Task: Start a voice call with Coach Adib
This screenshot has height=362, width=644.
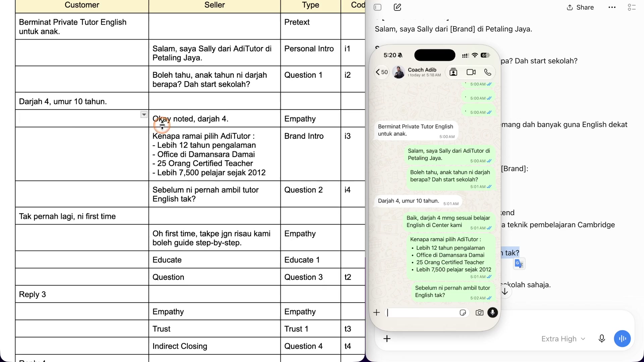Action: pos(488,72)
